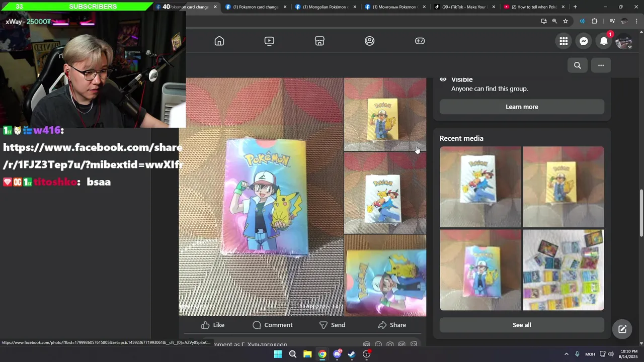Click the install/cast screen icon in address bar
The height and width of the screenshot is (362, 644).
544,21
